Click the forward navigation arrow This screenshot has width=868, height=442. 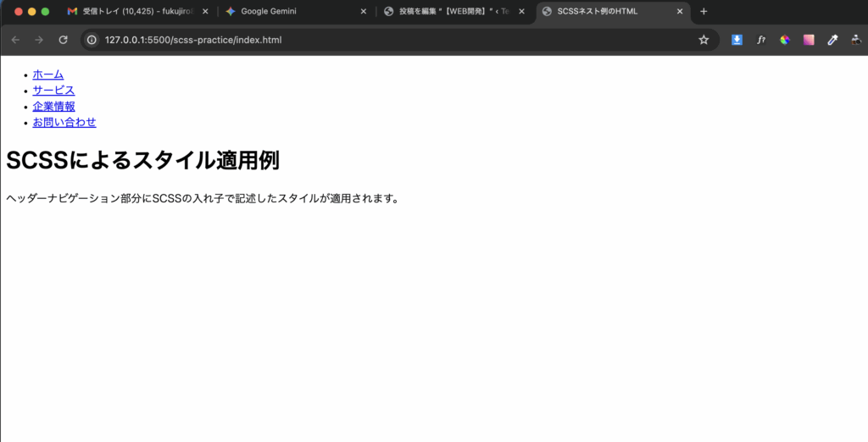click(x=39, y=40)
